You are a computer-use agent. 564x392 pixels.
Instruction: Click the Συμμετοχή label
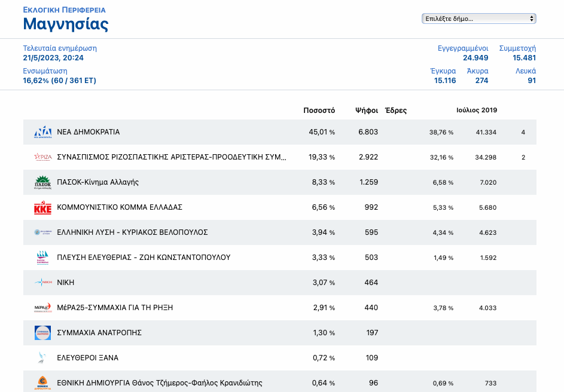(x=517, y=48)
